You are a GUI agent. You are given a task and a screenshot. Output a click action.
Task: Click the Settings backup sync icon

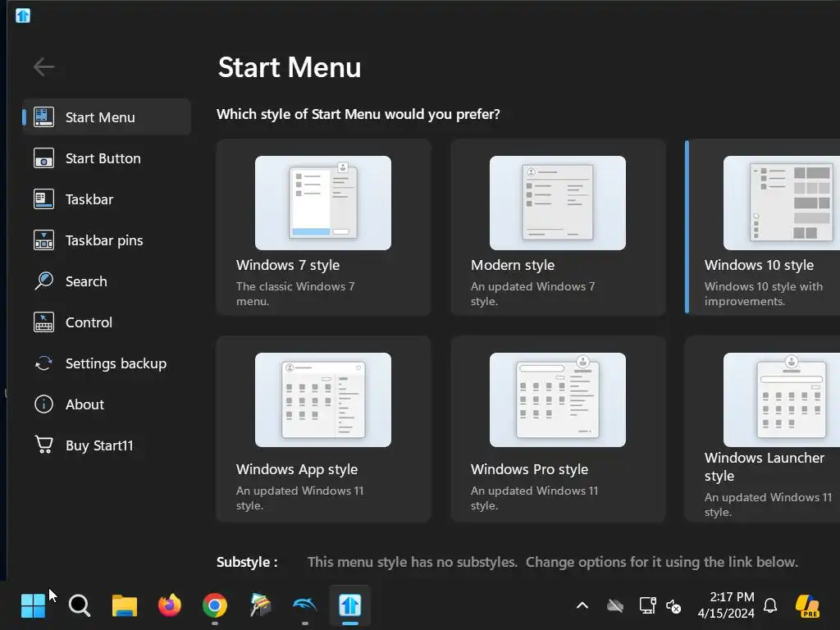click(43, 363)
